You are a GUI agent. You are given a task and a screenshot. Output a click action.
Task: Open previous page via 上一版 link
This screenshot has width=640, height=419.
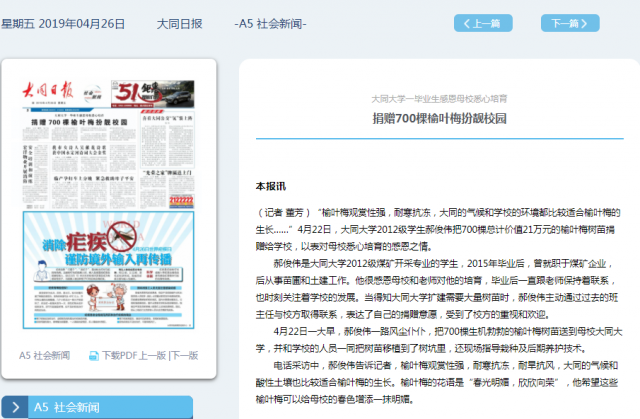(152, 355)
